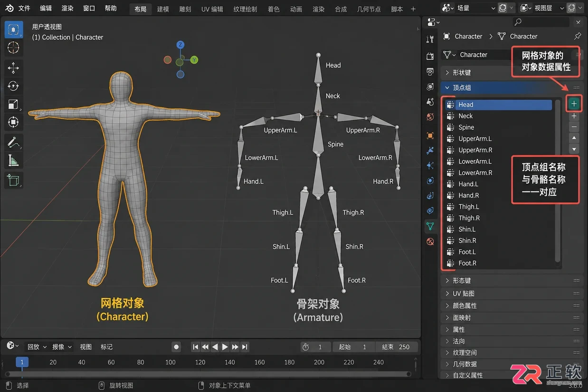Expand the 颜色属性 panel

(512, 306)
